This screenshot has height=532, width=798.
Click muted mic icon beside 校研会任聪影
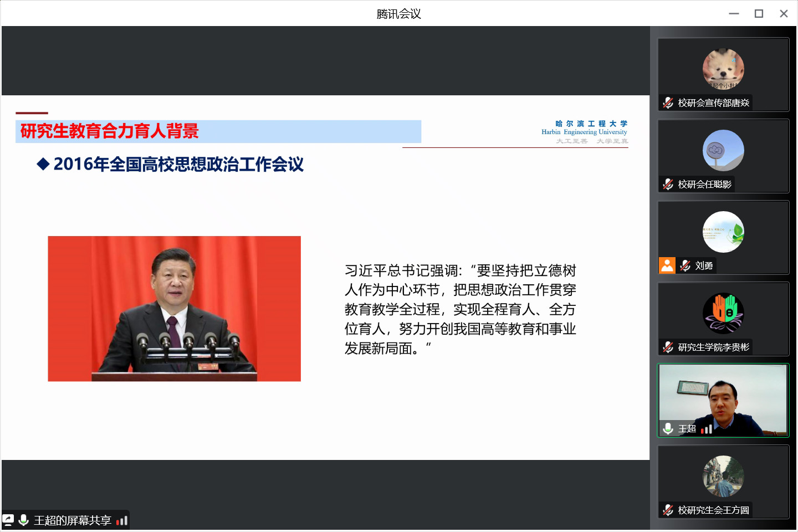pos(668,184)
